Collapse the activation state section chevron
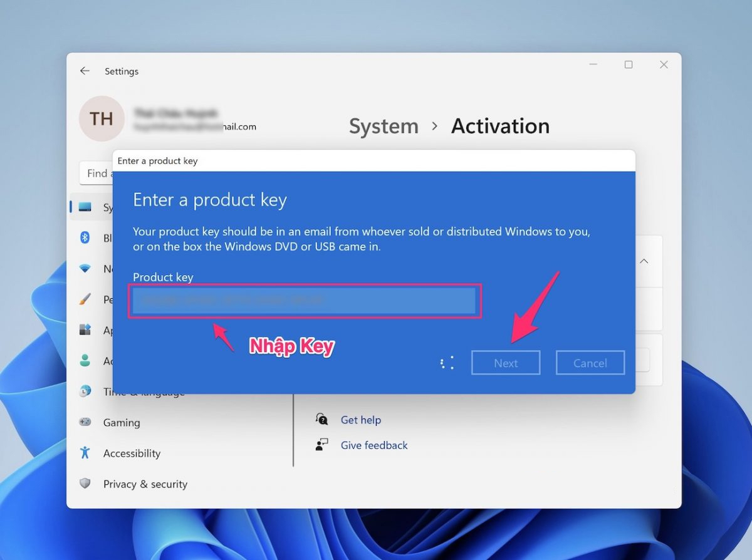The height and width of the screenshot is (560, 752). pyautogui.click(x=644, y=261)
